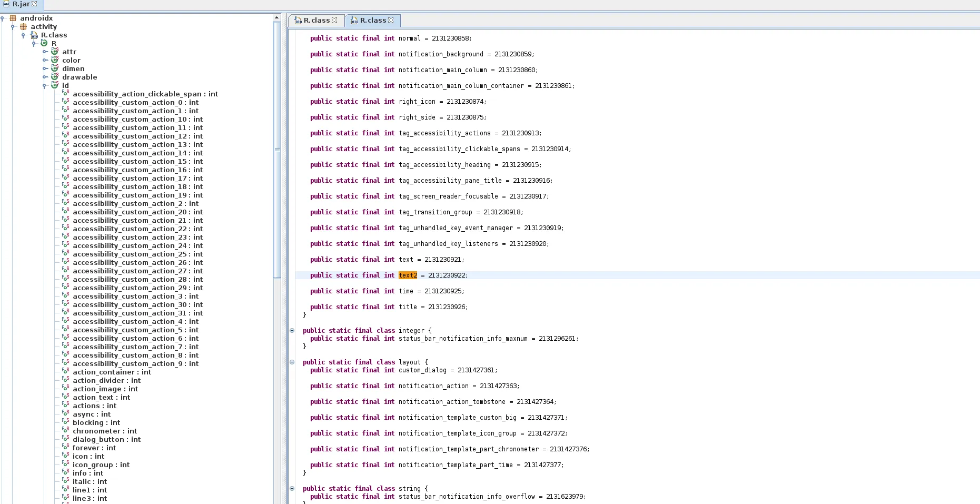Select forever : int in tree
This screenshot has height=504, width=980.
point(94,448)
